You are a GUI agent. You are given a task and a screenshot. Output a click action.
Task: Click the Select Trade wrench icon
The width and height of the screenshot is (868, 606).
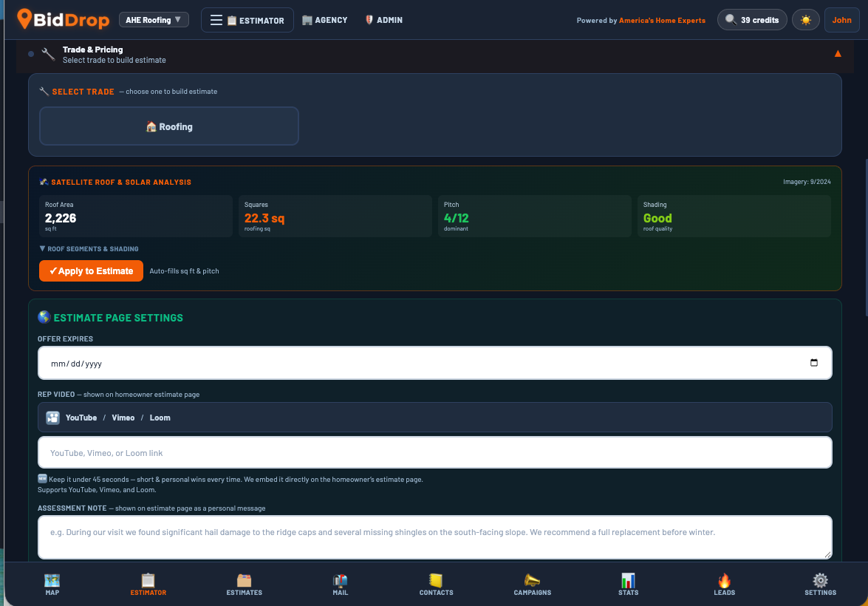tap(44, 92)
